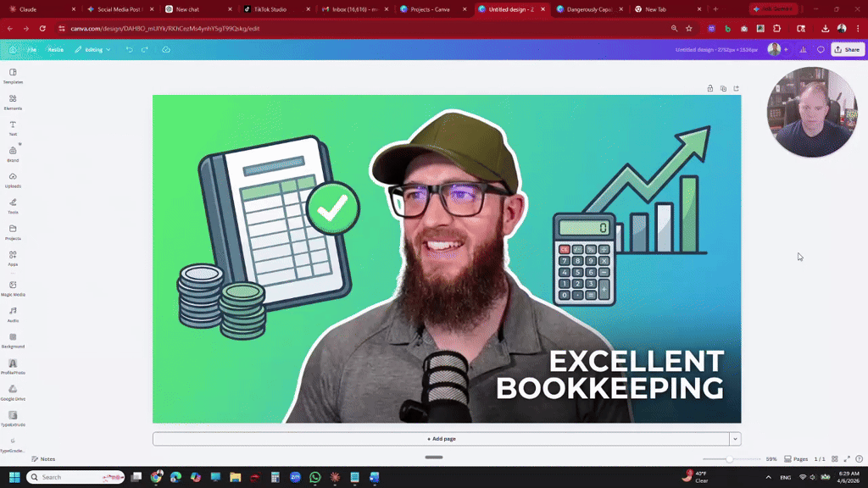This screenshot has height=488, width=868.
Task: Open the Magic Media app
Action: [x=13, y=288]
